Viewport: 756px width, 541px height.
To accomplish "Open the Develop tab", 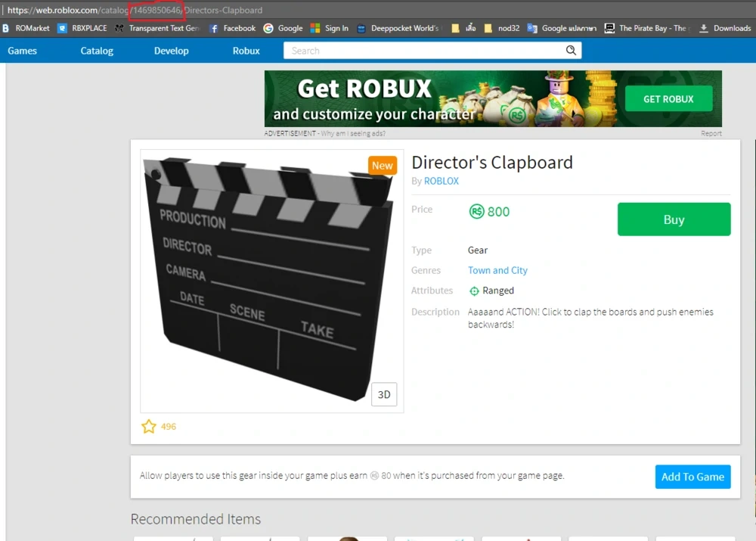I will (171, 51).
